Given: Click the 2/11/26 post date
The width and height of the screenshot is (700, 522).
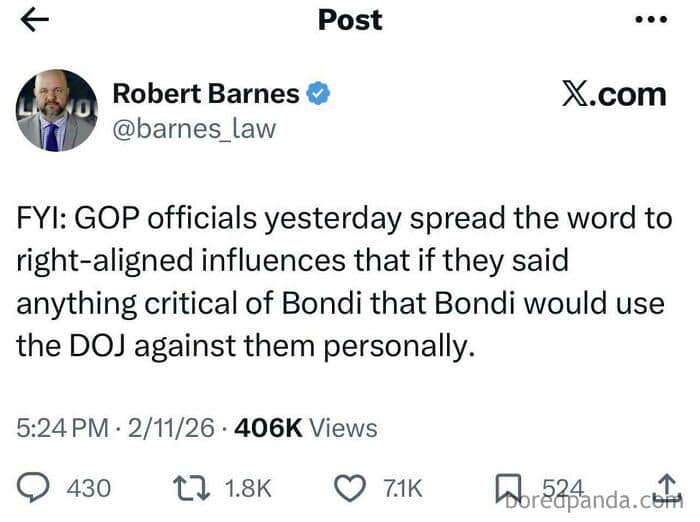Looking at the screenshot, I should pos(170,428).
